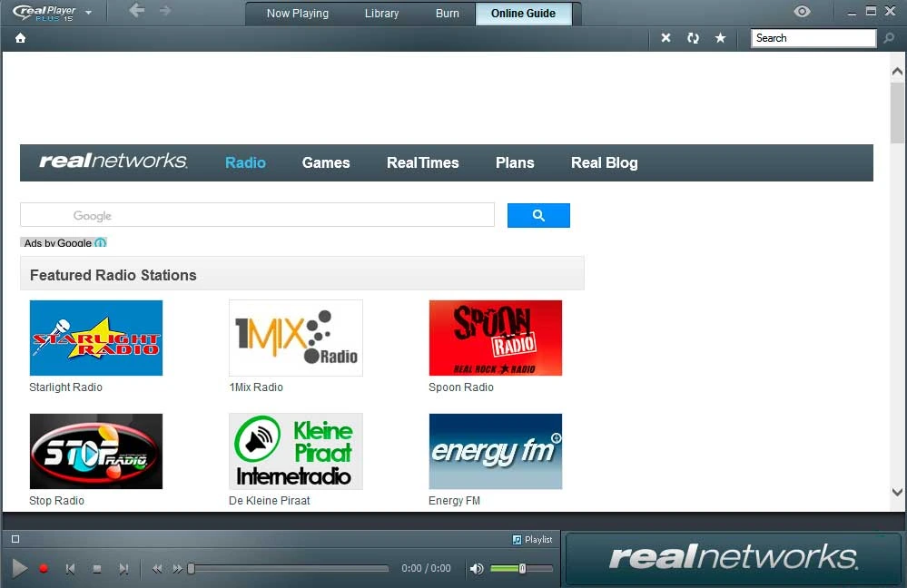Open the RealTimes navigation link
907x588 pixels.
pyautogui.click(x=423, y=163)
